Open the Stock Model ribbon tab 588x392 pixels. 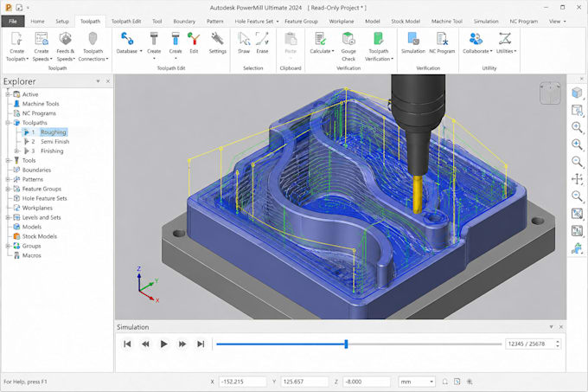coord(406,22)
